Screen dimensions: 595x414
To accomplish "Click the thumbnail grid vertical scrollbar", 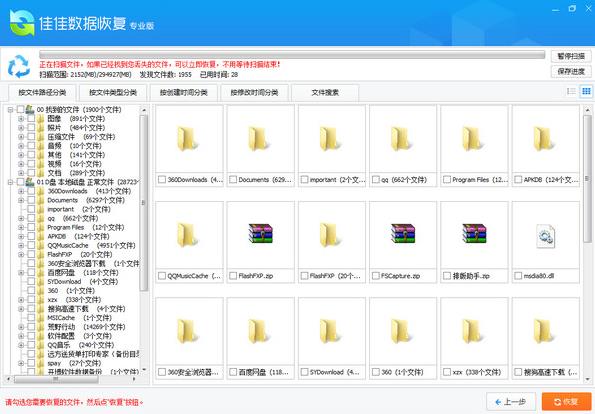I will 587,178.
